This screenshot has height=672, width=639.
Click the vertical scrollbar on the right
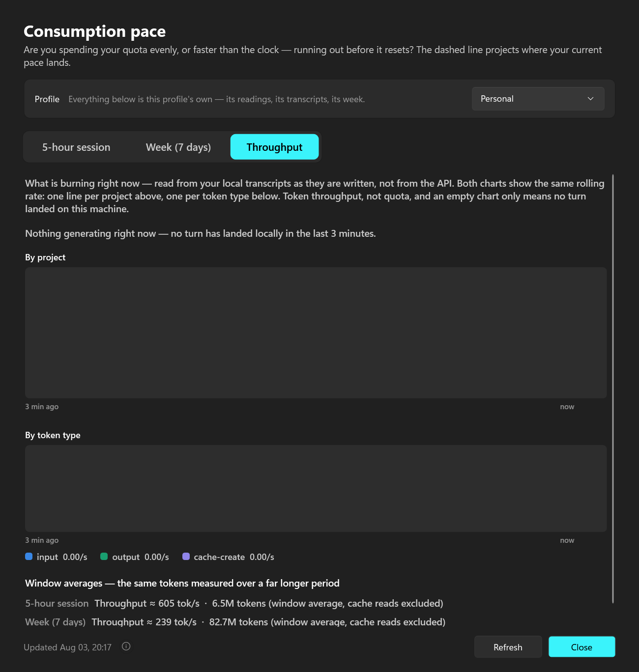coord(613,389)
